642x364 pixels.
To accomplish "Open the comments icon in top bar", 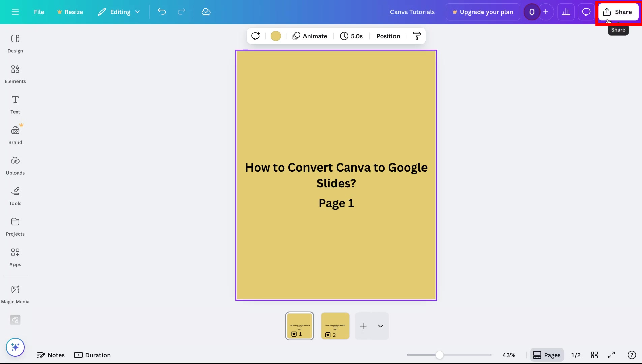I will 586,12.
